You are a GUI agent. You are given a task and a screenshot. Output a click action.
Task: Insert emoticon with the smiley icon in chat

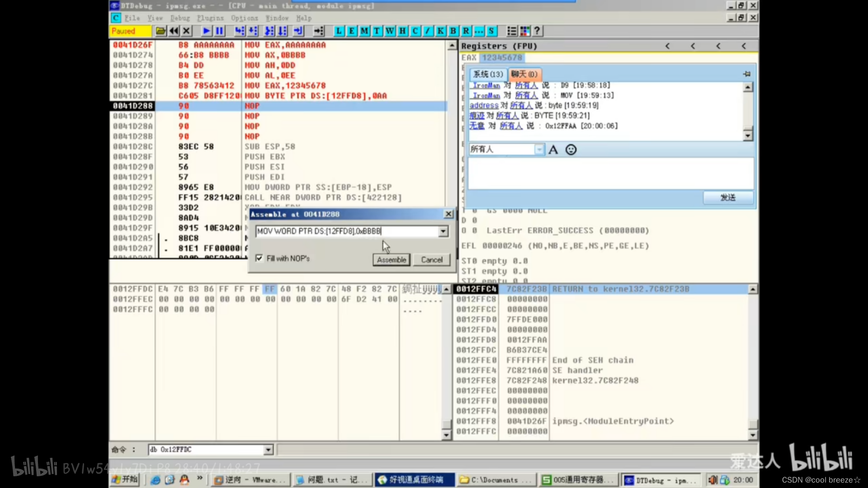tap(571, 150)
